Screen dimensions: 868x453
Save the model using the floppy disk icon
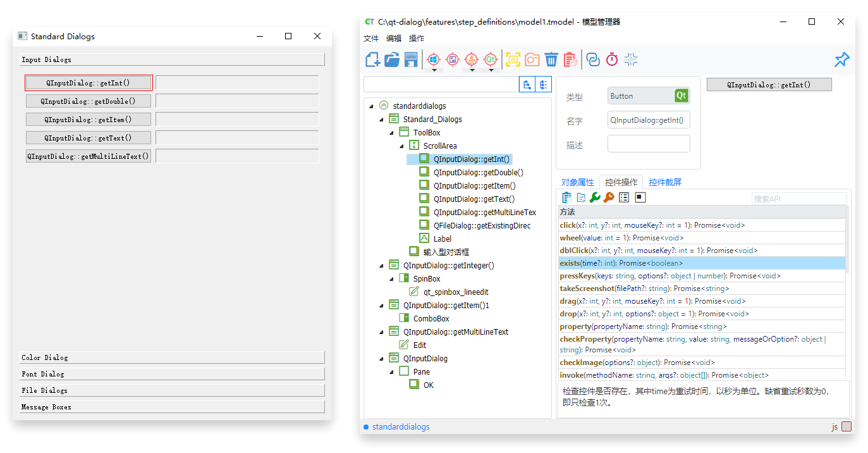[x=411, y=59]
